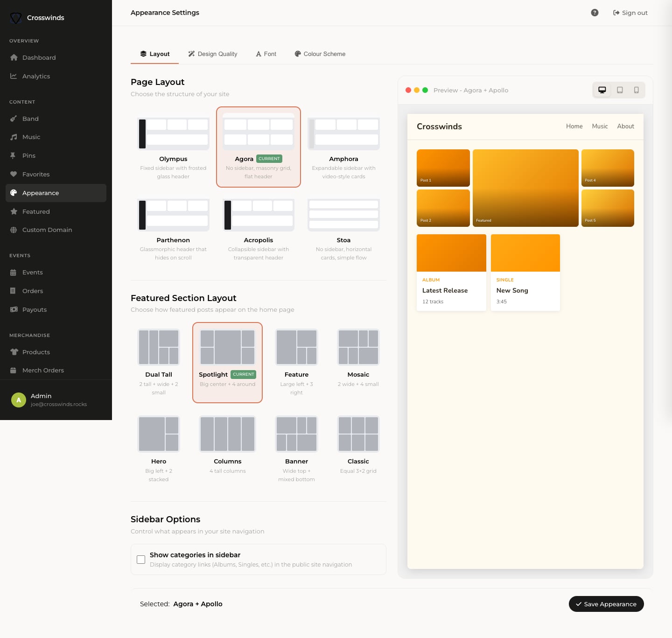This screenshot has height=638, width=672.
Task: Click the Custom Domain globe icon
Action: pyautogui.click(x=14, y=230)
